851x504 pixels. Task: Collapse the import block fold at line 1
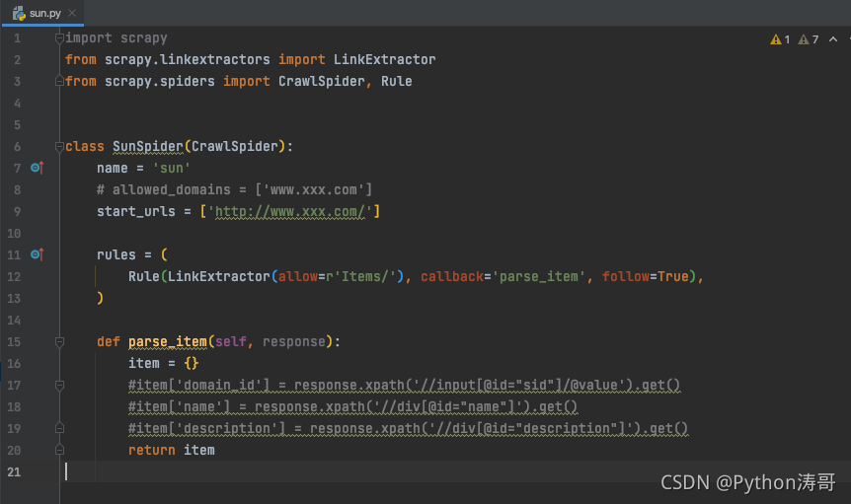coord(59,38)
